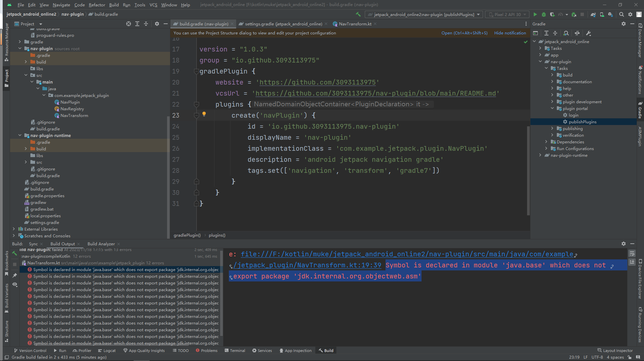Image resolution: width=644 pixels, height=361 pixels.
Task: Click the editor vertical scrollbar
Action: coord(528,170)
